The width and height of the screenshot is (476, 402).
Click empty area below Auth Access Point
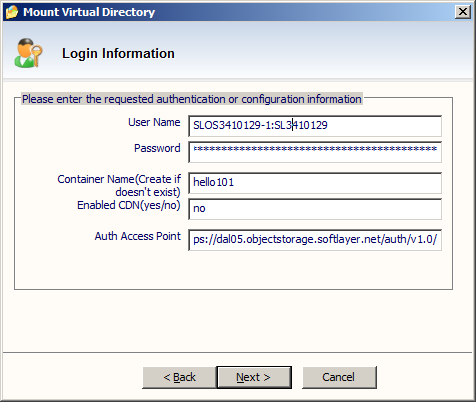click(233, 270)
